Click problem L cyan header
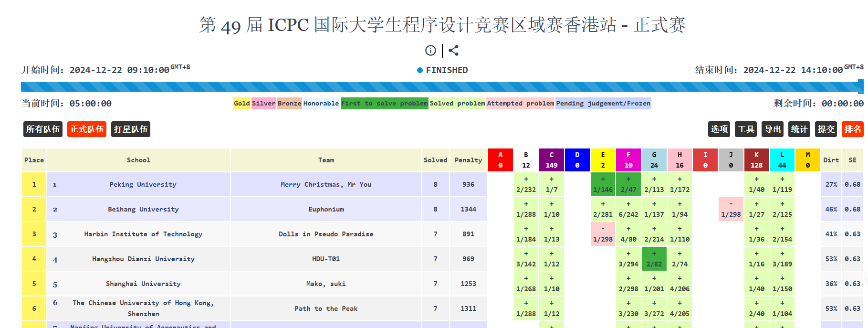 tap(782, 160)
